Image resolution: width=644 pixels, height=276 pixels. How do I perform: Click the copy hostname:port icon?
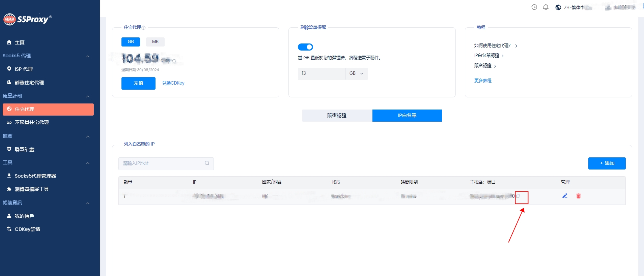click(x=519, y=196)
